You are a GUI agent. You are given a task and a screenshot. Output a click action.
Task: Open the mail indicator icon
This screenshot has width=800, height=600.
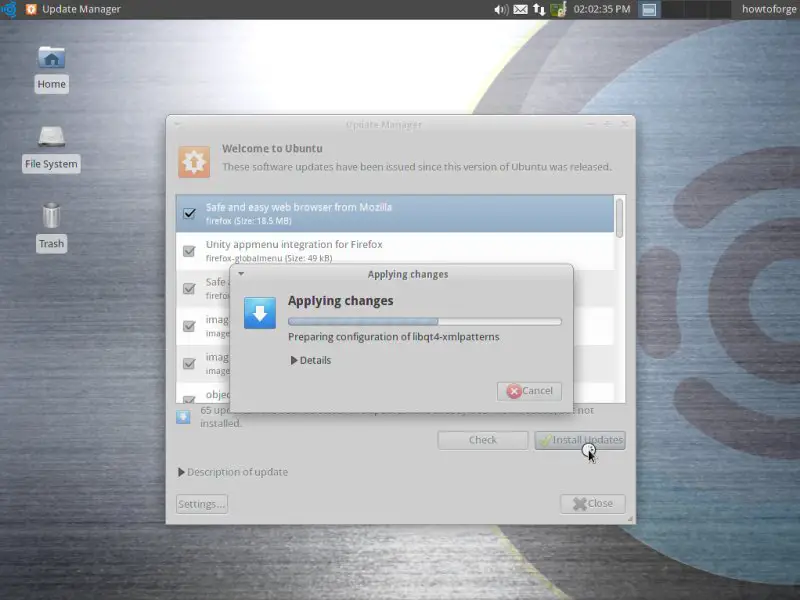[x=520, y=9]
